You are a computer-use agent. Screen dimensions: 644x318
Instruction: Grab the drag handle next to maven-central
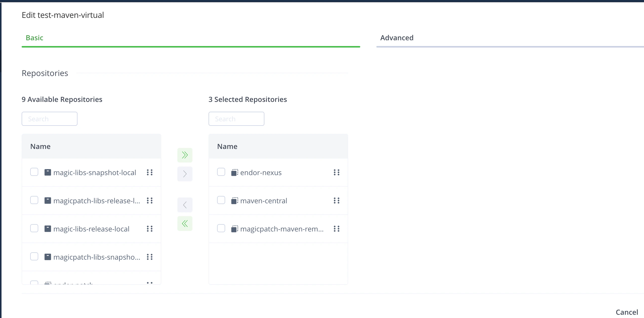click(337, 201)
